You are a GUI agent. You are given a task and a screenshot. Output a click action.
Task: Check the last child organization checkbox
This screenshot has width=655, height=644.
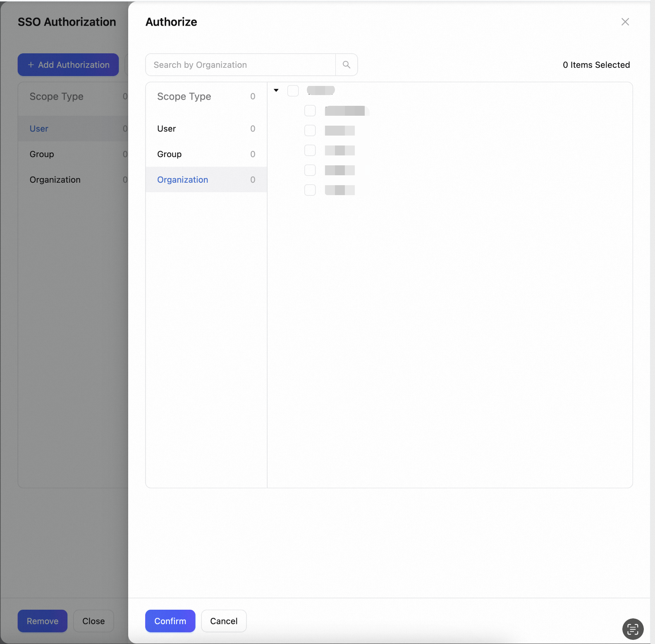tap(310, 190)
